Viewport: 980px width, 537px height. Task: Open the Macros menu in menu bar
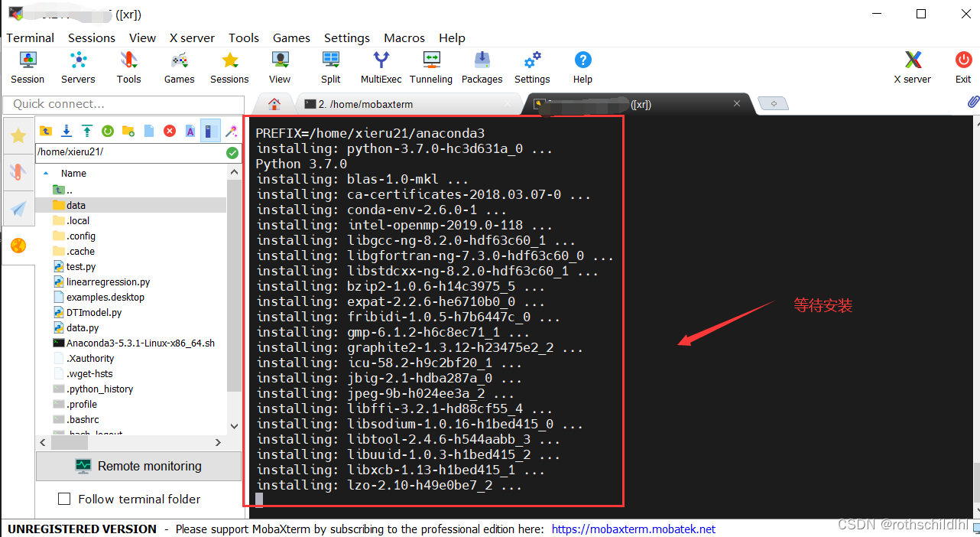[404, 37]
